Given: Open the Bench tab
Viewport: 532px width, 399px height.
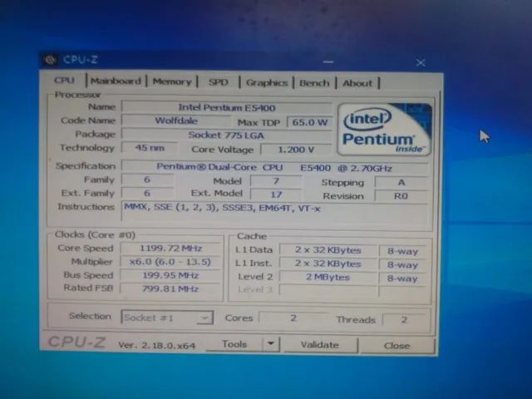Looking at the screenshot, I should tap(314, 83).
